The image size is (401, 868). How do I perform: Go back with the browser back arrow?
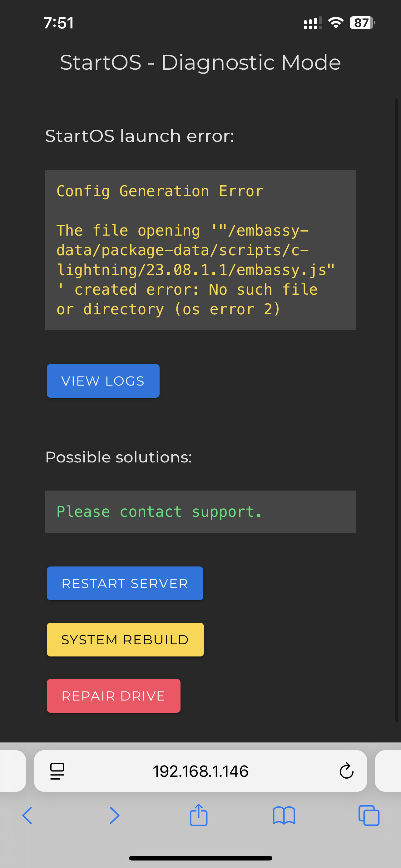pyautogui.click(x=27, y=816)
